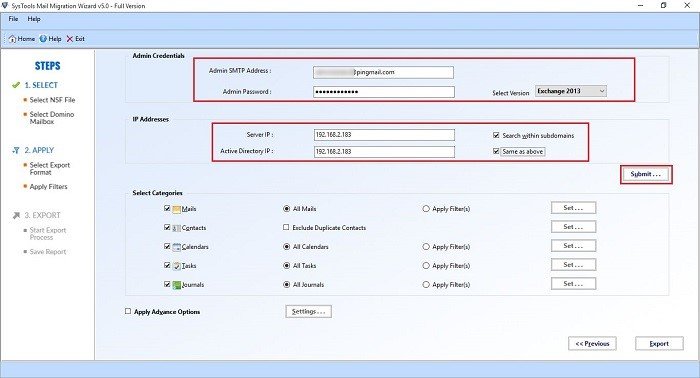Toggle Search within subdomains checkbox
The image size is (700, 378).
pos(496,135)
